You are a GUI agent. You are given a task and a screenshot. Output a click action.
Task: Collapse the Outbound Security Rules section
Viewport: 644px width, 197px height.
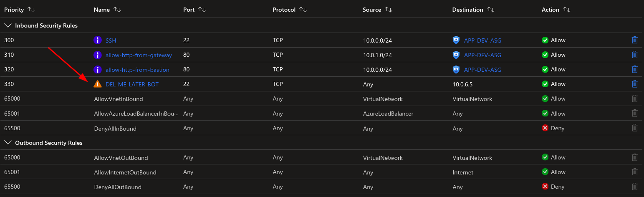coord(8,143)
